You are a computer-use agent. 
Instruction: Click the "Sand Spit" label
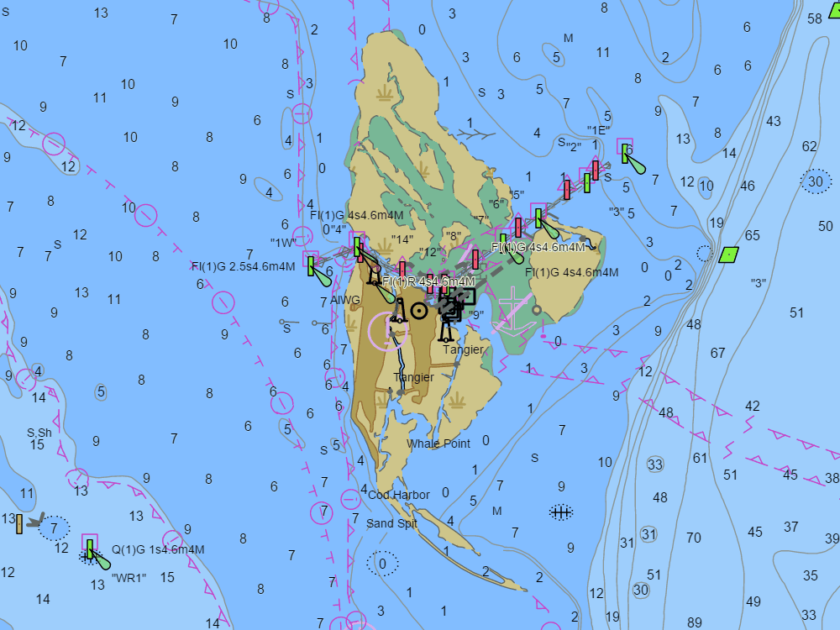(391, 523)
